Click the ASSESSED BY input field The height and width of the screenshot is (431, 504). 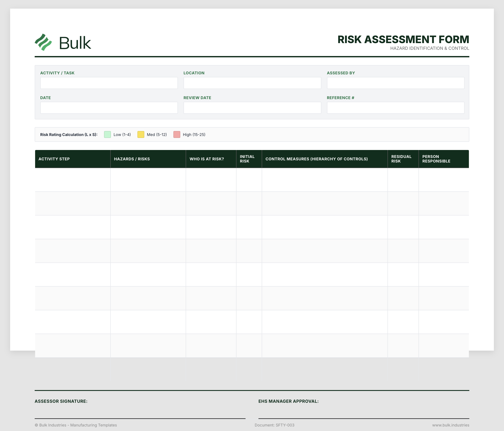(x=395, y=83)
